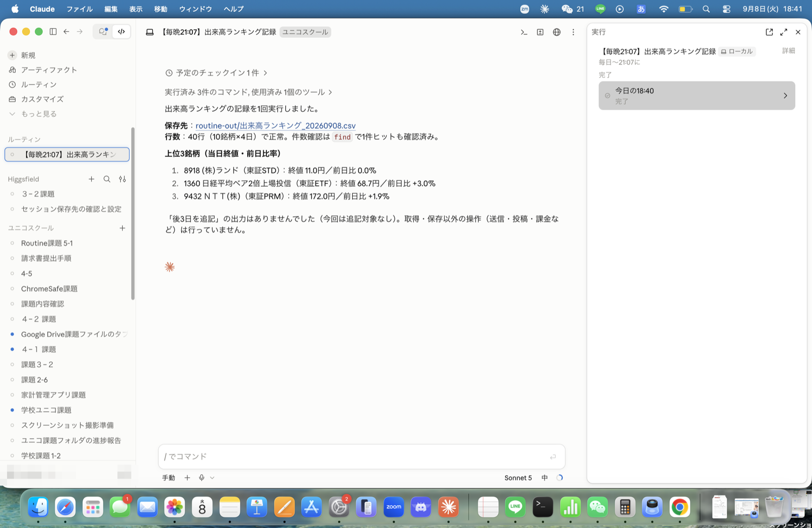Launch Discord from the Dock
812x528 pixels.
tap(421, 507)
